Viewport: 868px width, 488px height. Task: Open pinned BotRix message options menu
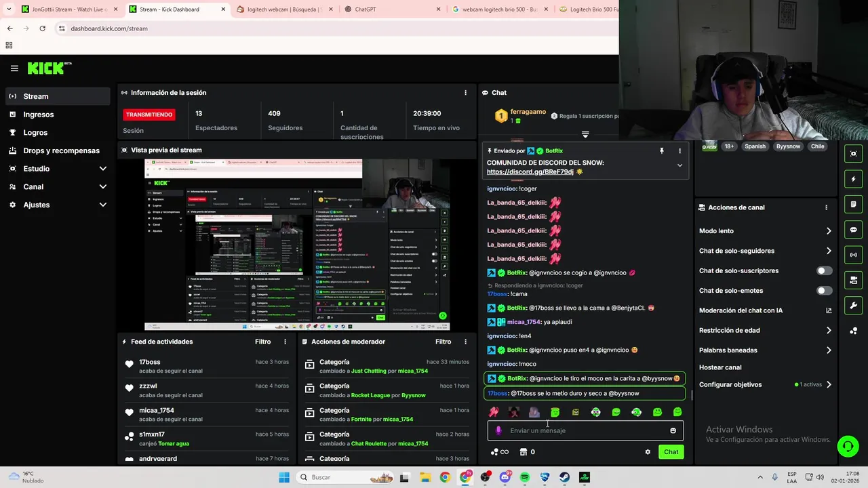click(x=679, y=151)
